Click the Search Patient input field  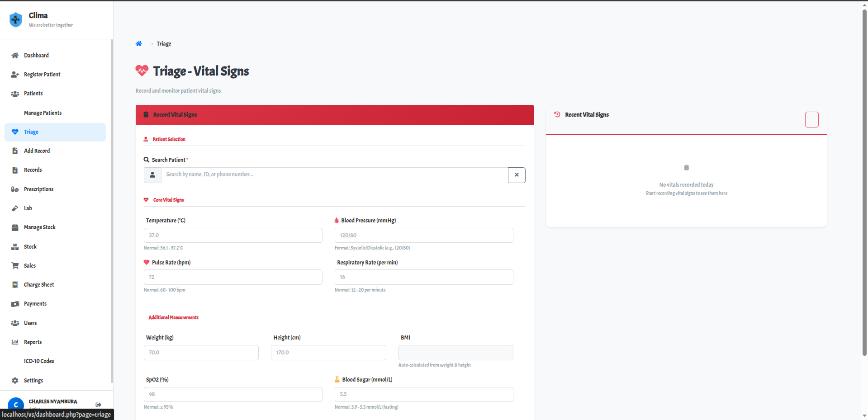click(334, 175)
